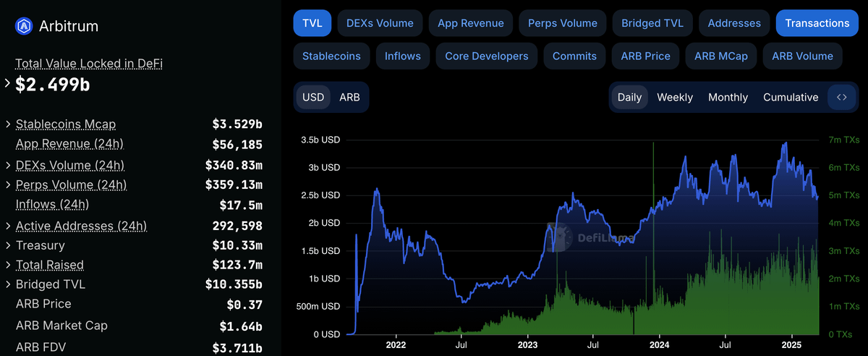Click the Arbitrum chain title
868x356 pixels.
click(69, 27)
